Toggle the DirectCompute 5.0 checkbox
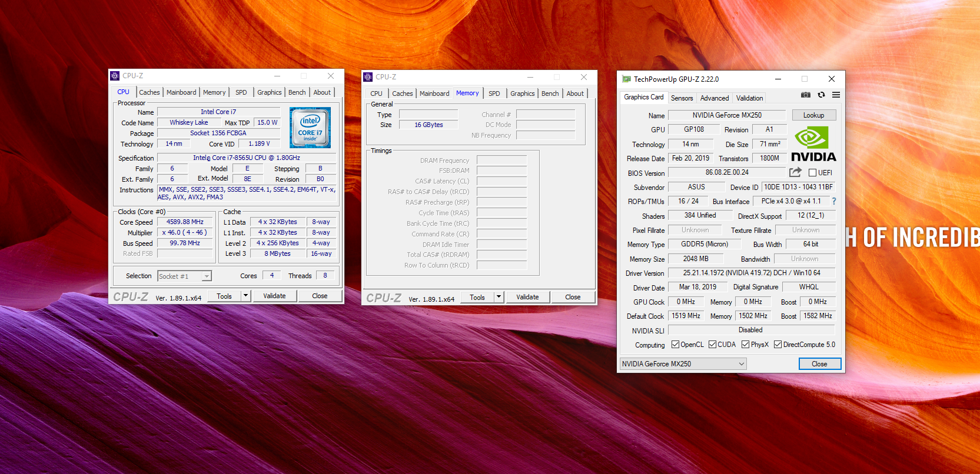 pos(778,345)
